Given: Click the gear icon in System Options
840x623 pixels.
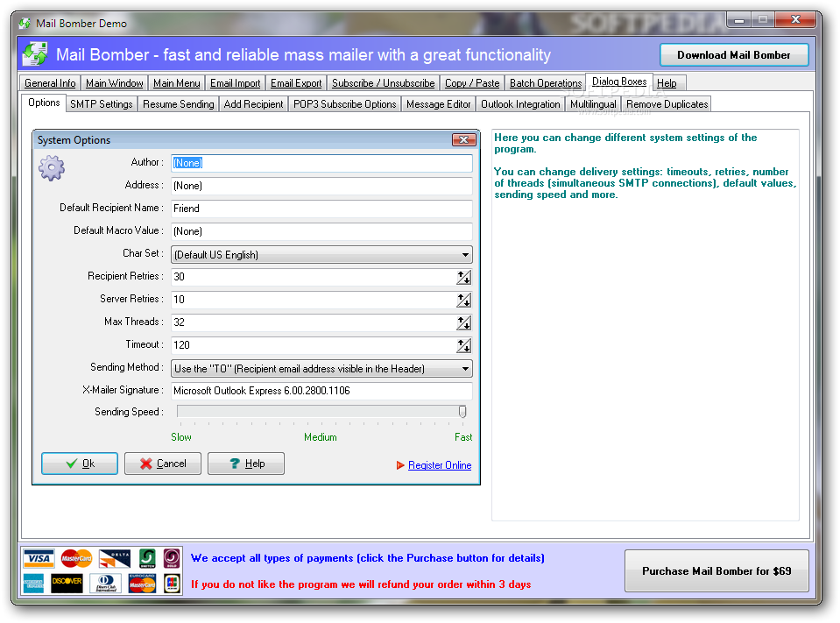Looking at the screenshot, I should [52, 168].
